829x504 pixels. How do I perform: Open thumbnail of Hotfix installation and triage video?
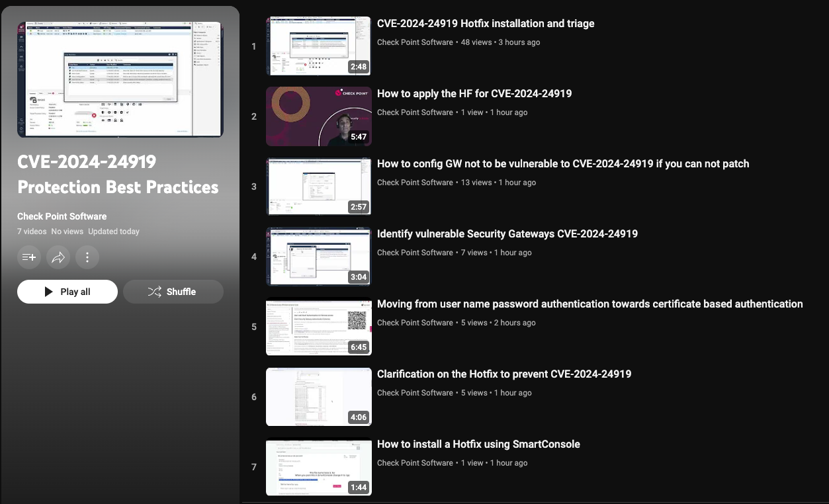(319, 46)
